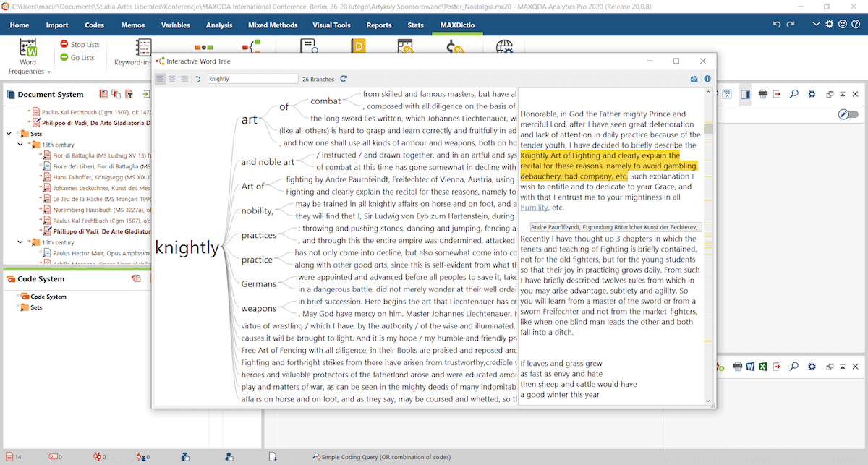Click the undo arrow in title ribbon
This screenshot has width=868, height=465.
777,25
